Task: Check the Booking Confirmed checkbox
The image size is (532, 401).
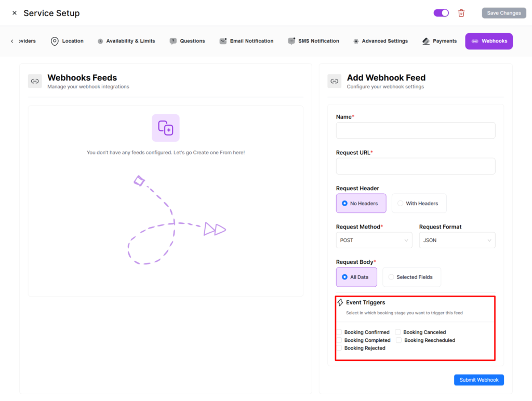Action: click(339, 332)
